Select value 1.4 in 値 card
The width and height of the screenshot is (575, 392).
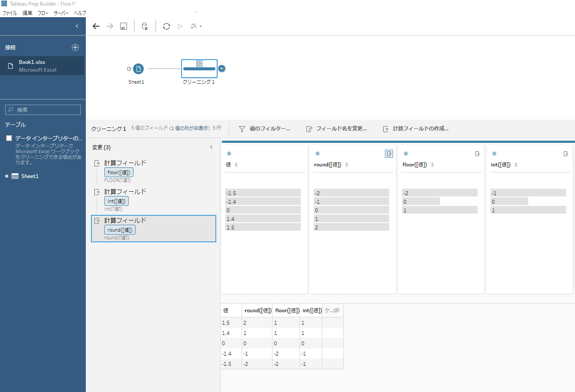(263, 219)
